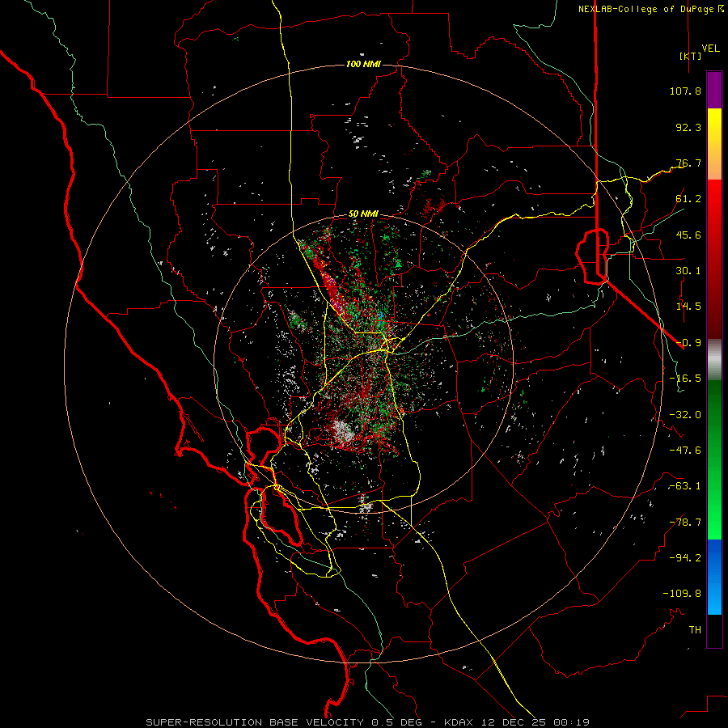This screenshot has width=728, height=728.
Task: Pick the gray near-zero segment of color bar
Action: point(714,358)
